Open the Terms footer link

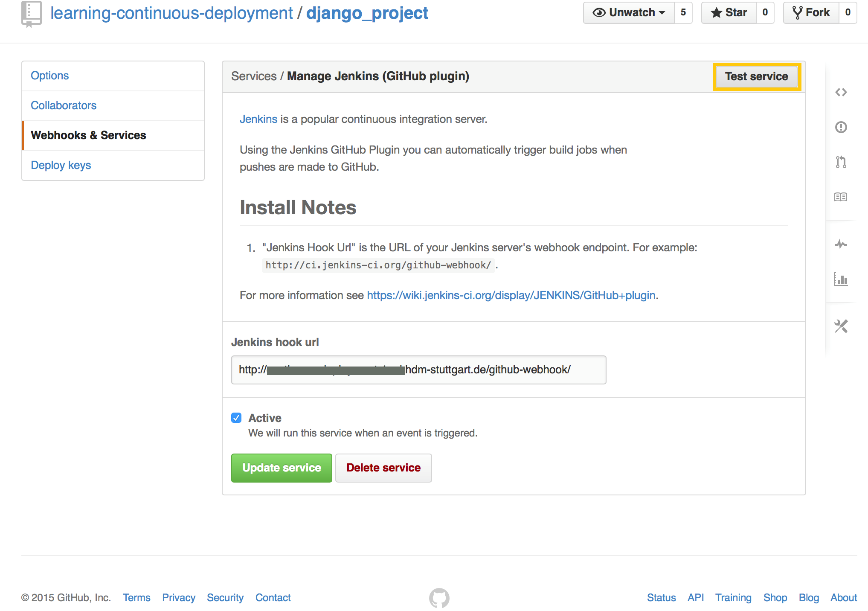pos(136,598)
